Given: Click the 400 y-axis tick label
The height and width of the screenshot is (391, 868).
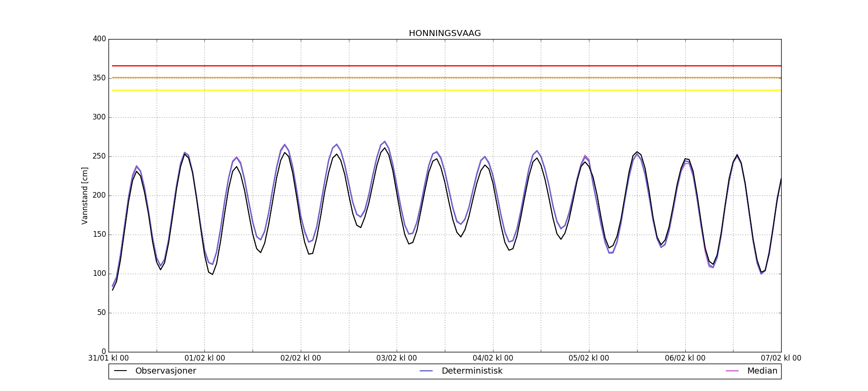Looking at the screenshot, I should pyautogui.click(x=99, y=39).
